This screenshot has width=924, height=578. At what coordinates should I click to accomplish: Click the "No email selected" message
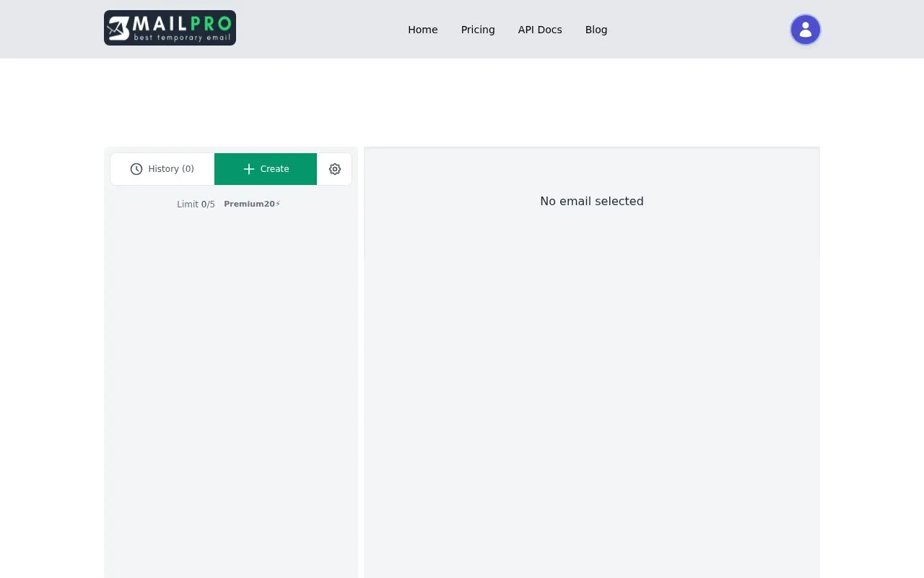[592, 201]
